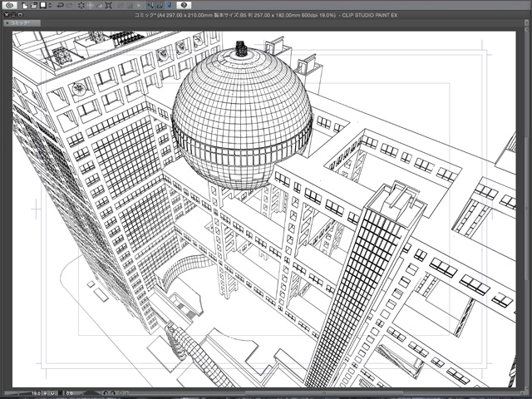Image resolution: width=532 pixels, height=399 pixels.
Task: Click the horizontal scrollbar below canvas
Action: pos(323,393)
